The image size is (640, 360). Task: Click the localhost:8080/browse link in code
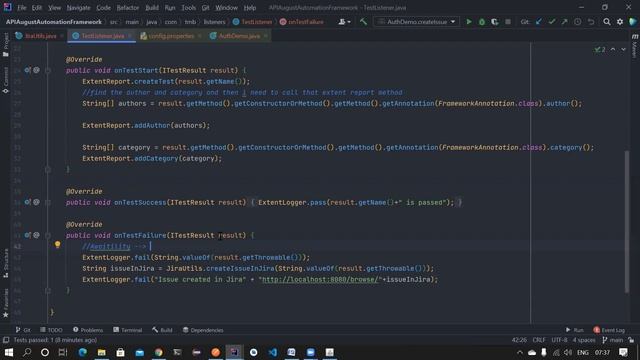tap(320, 280)
